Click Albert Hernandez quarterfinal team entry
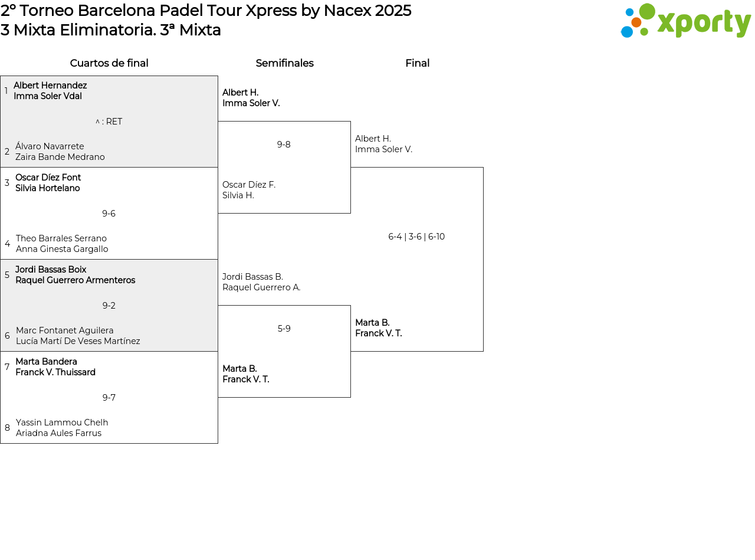755x560 pixels. [x=50, y=91]
